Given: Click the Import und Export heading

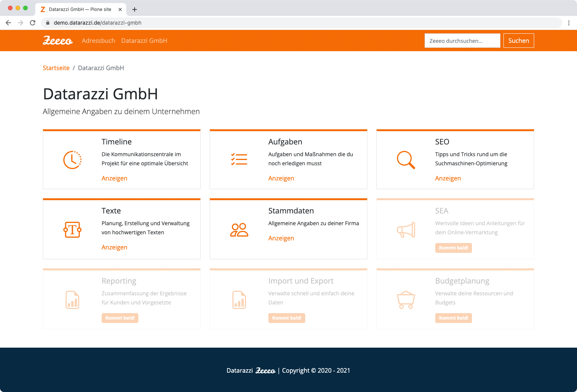Looking at the screenshot, I should pos(301,281).
